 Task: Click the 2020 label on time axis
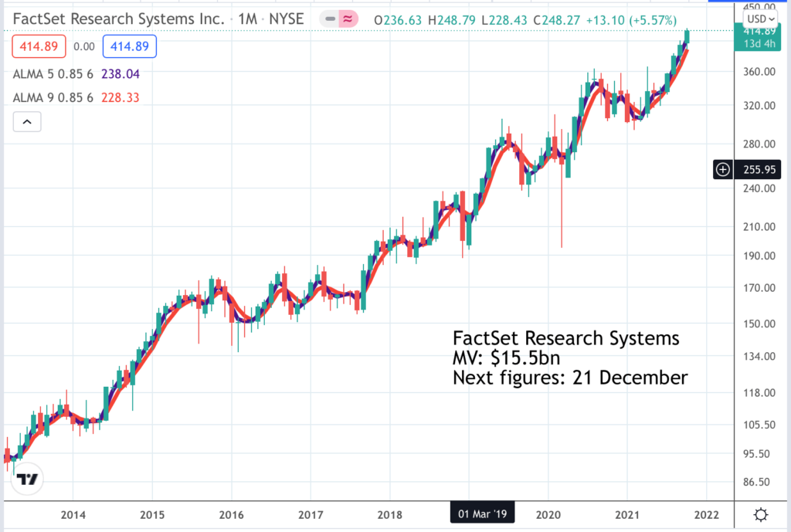[548, 515]
